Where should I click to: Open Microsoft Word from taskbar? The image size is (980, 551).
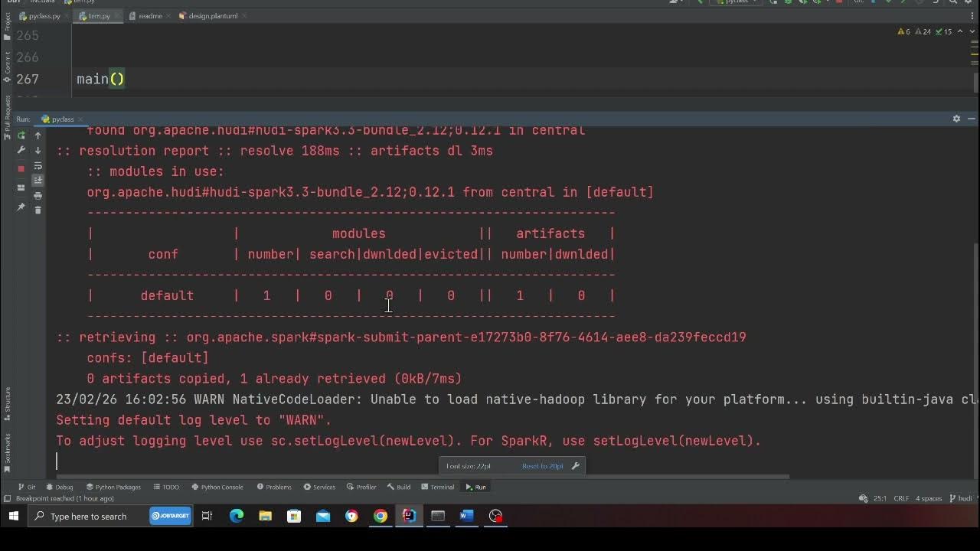466,517
